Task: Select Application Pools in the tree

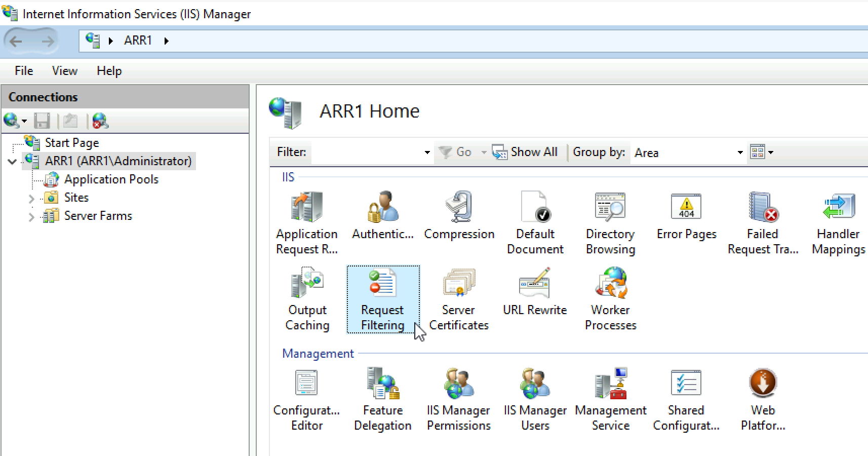Action: 111,179
